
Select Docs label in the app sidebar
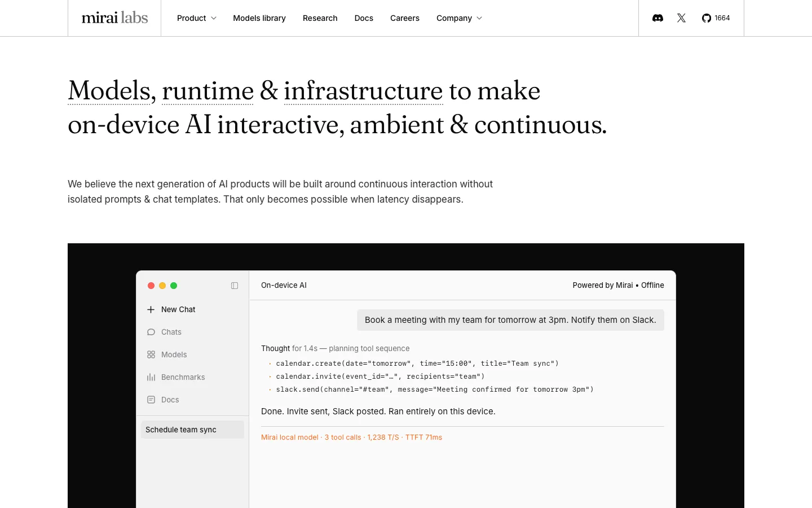tap(170, 400)
